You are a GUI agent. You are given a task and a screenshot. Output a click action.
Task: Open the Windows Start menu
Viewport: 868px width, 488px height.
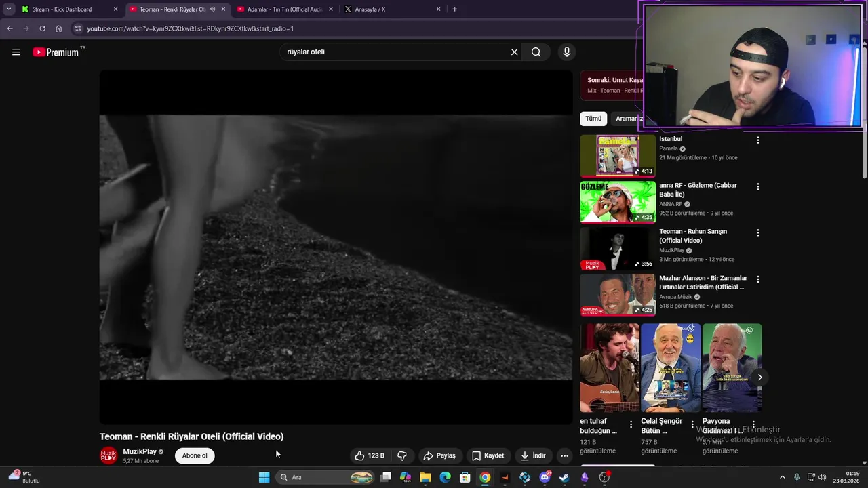(264, 477)
